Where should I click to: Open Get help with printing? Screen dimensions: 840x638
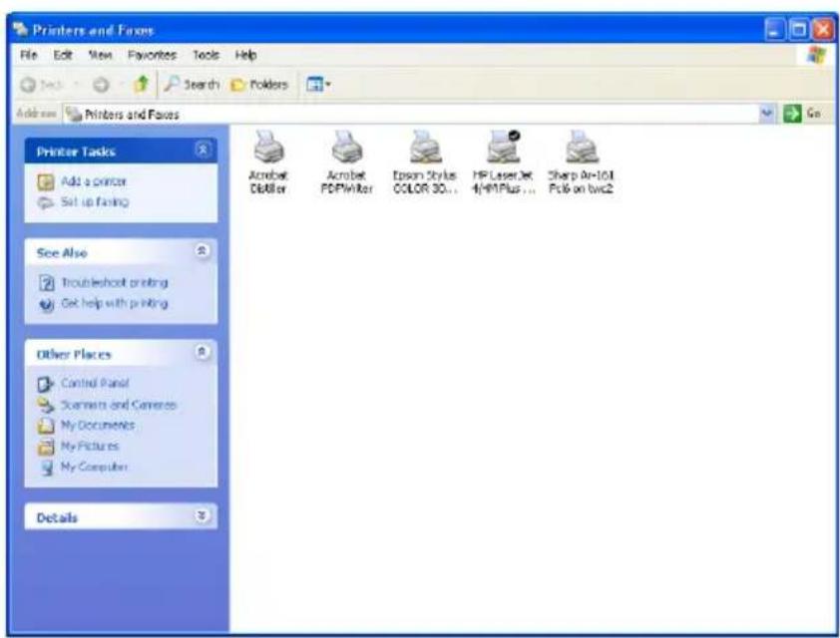pos(114,303)
